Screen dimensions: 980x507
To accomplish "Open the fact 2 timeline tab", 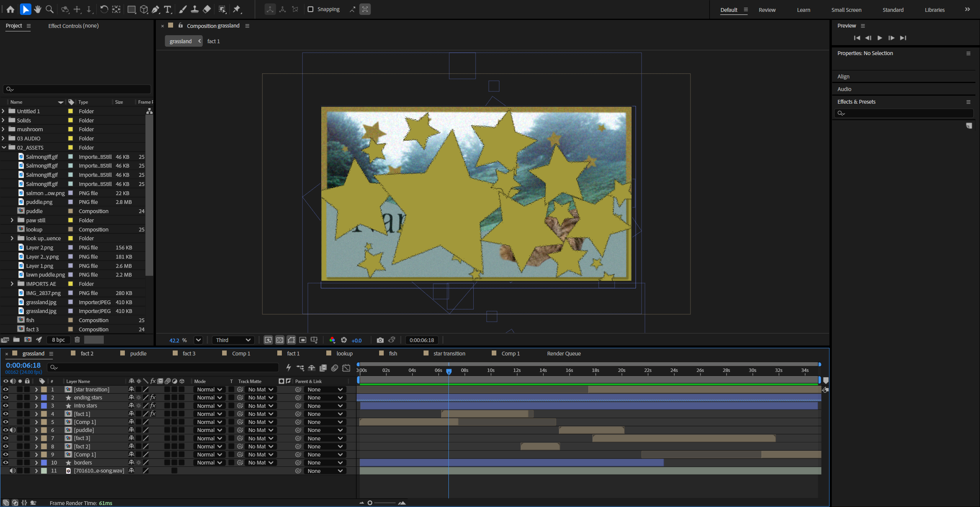I will (x=87, y=354).
